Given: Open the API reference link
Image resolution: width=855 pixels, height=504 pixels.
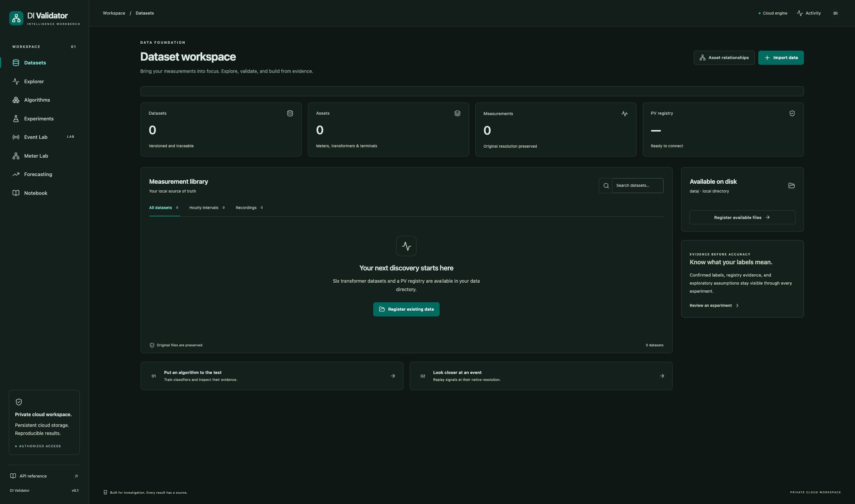Looking at the screenshot, I should tap(44, 476).
